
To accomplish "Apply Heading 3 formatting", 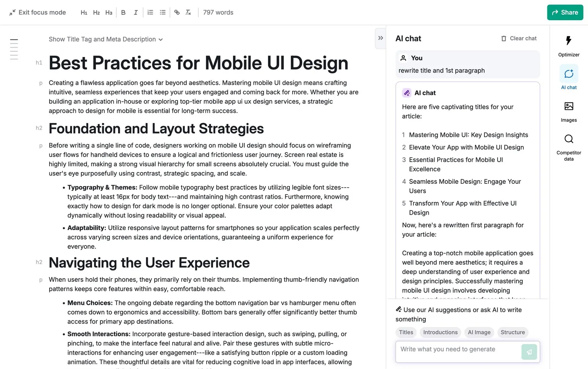I will (109, 12).
